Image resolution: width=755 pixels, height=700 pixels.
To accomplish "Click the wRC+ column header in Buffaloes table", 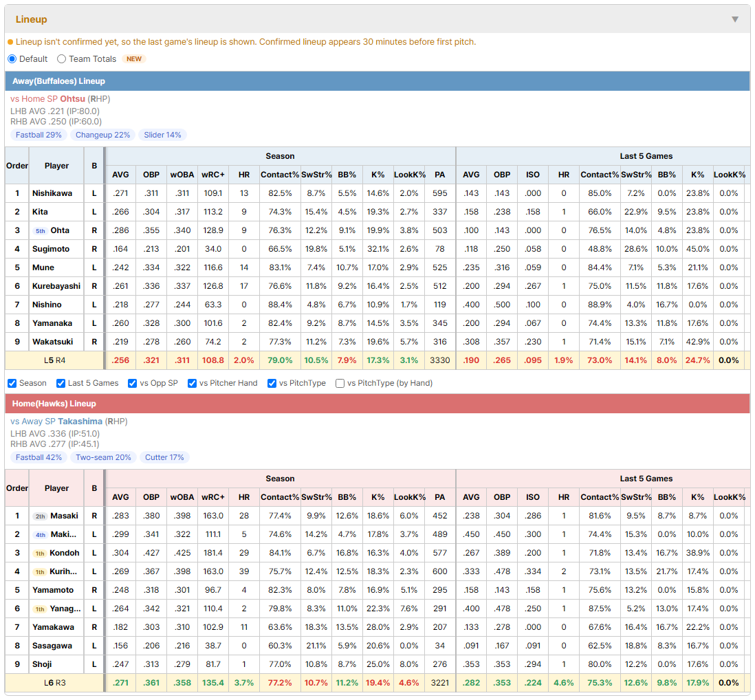I will point(213,175).
